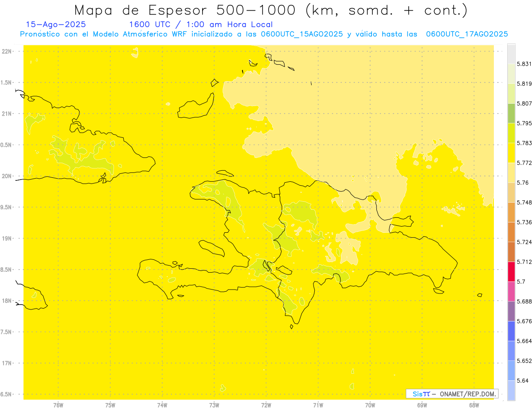532x411 pixels.
Task: Click the longitude label '76W'
Action: tap(58, 405)
